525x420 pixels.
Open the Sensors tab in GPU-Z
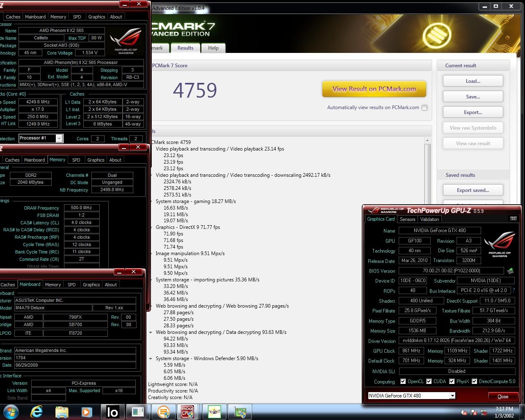[x=407, y=219]
